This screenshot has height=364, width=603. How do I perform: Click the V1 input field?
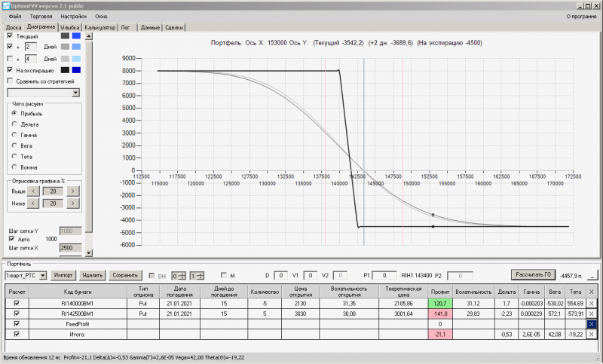[311, 275]
